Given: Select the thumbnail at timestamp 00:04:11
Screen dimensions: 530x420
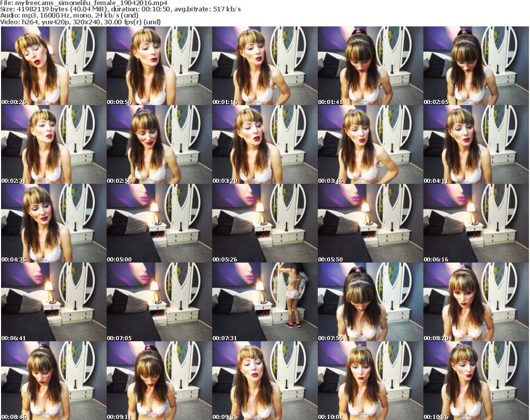Looking at the screenshot, I should coord(476,144).
